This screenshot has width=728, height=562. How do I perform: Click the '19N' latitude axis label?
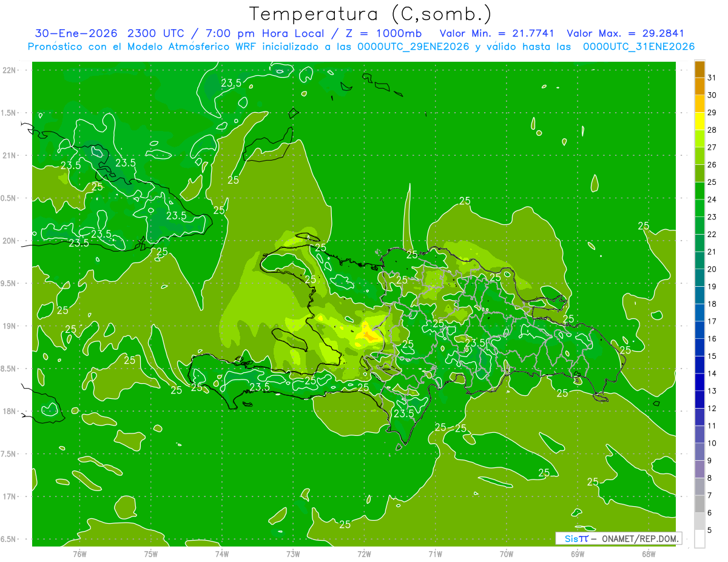(x=9, y=326)
